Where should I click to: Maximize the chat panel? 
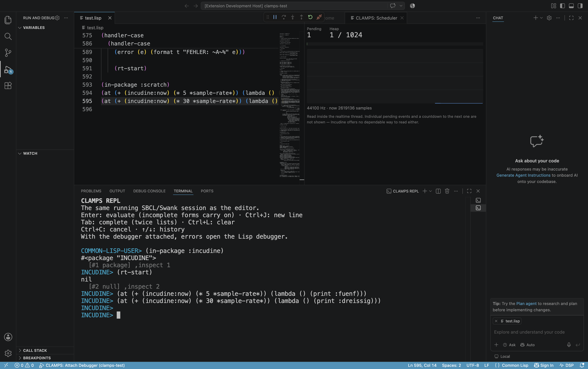571,18
